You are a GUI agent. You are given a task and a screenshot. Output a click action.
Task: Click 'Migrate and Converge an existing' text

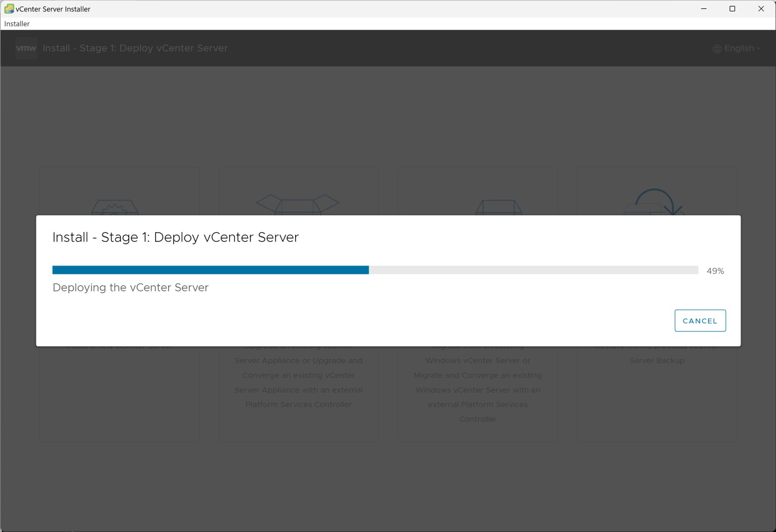(x=478, y=375)
